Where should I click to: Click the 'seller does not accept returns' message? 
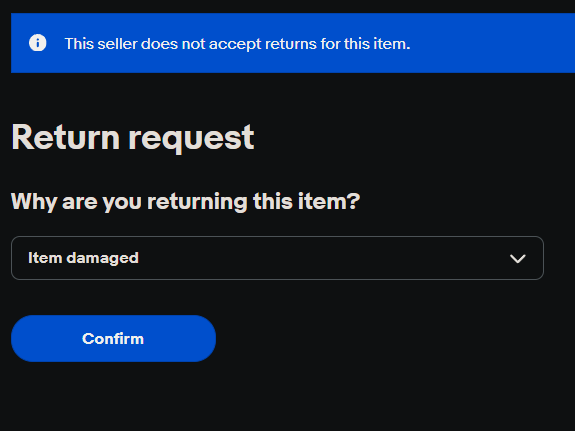pos(237,44)
